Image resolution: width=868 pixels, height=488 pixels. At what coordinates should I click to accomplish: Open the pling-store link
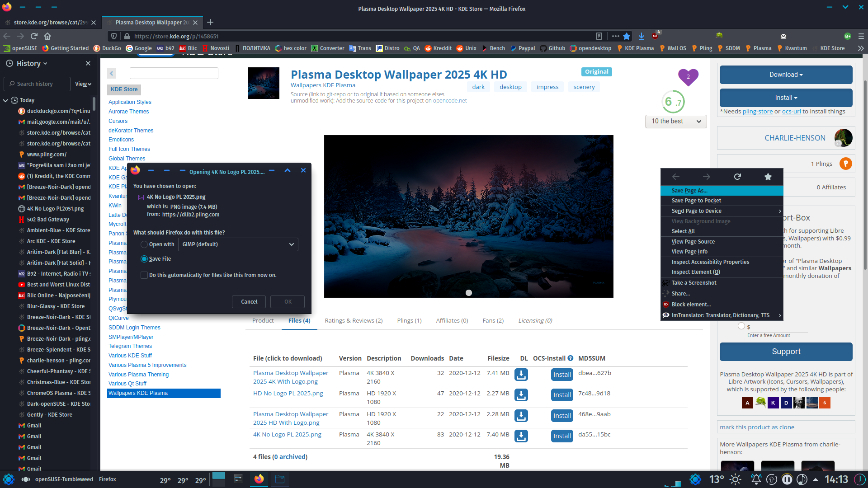(x=757, y=112)
